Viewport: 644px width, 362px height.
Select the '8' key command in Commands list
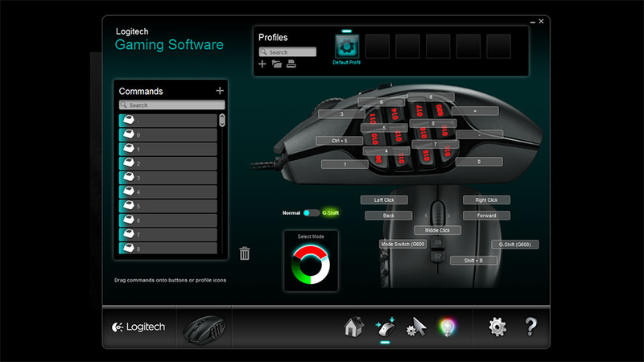[x=168, y=248]
